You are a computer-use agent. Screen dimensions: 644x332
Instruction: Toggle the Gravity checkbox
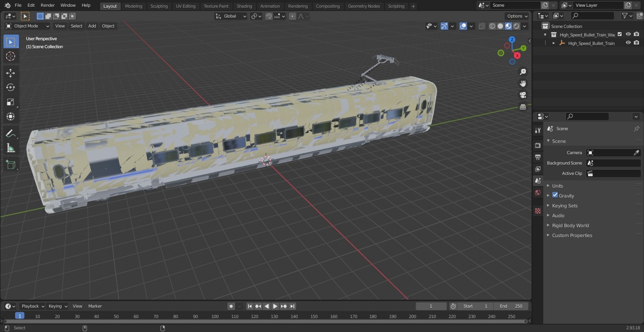[x=555, y=195]
